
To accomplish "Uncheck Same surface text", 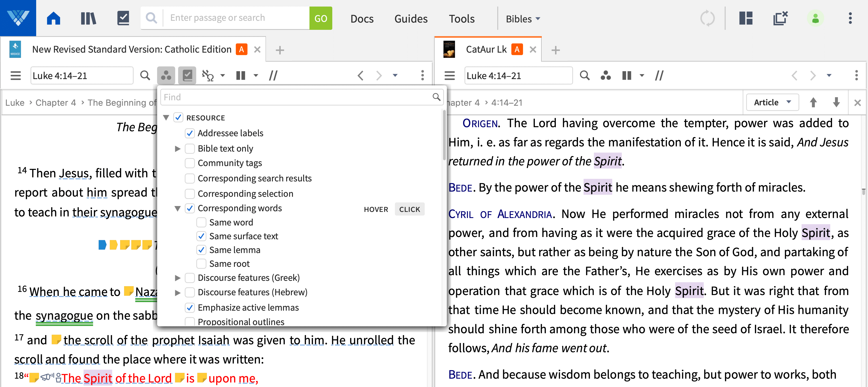I will 201,236.
